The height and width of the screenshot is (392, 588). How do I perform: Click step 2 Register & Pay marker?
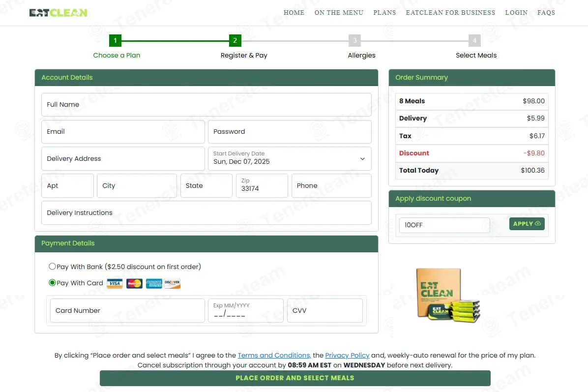pos(235,40)
